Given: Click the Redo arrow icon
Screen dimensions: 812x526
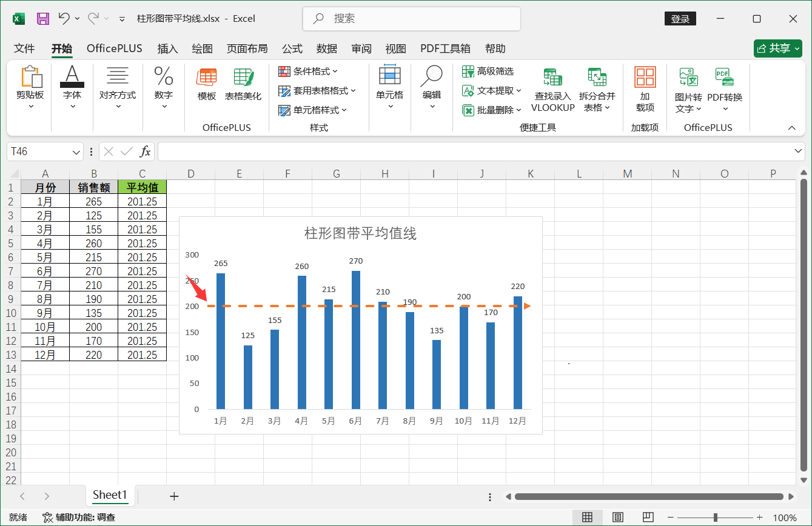Looking at the screenshot, I should [93, 18].
